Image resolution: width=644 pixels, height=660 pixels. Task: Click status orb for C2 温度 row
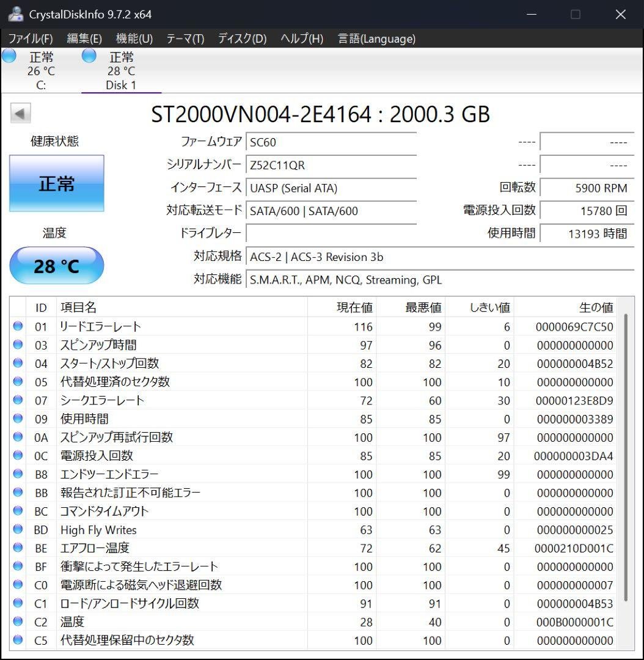[x=18, y=621]
